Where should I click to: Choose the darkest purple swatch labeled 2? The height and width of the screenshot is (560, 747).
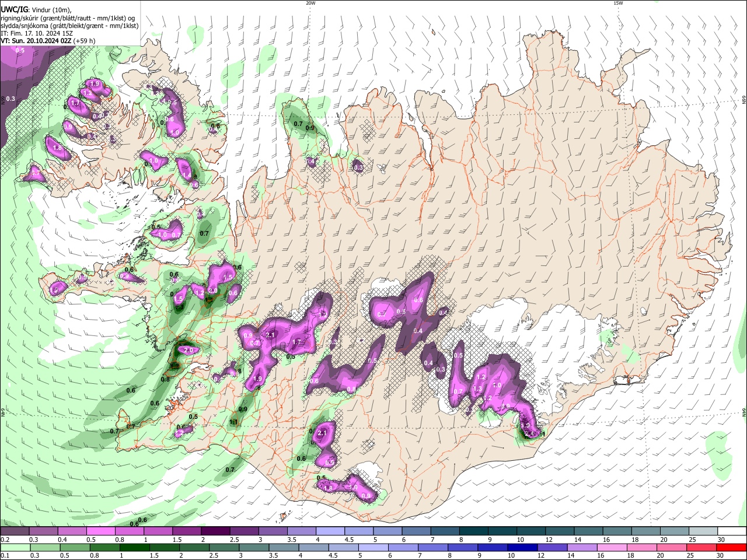tap(215, 531)
